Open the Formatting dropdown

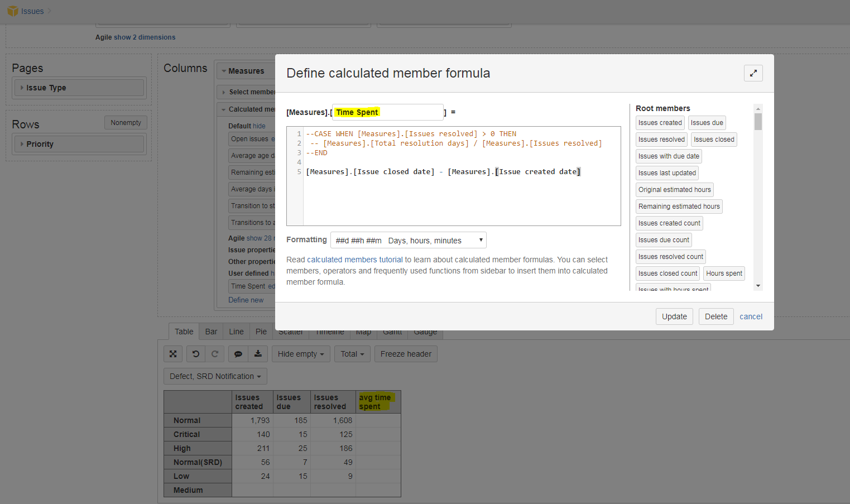[409, 240]
